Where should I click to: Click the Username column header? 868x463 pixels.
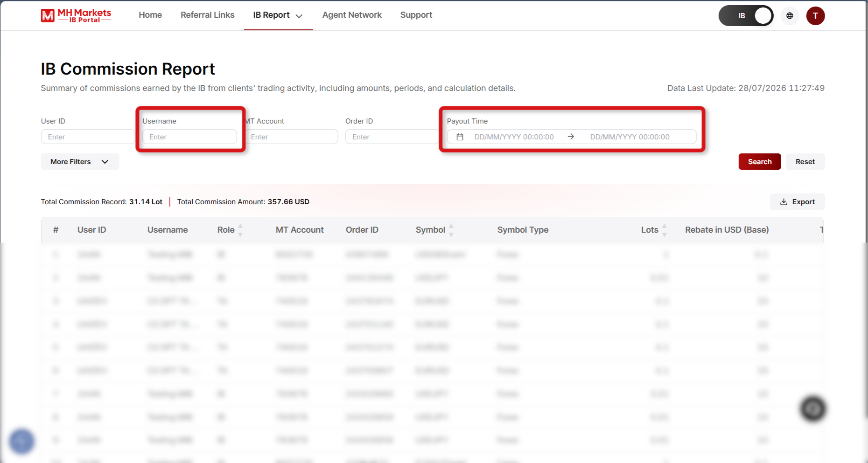[x=168, y=230]
